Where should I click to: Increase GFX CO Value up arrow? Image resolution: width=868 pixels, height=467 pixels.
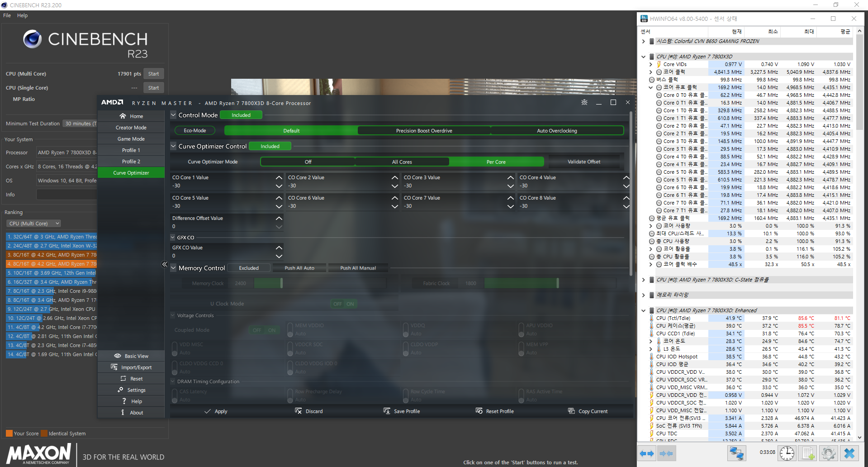point(279,248)
